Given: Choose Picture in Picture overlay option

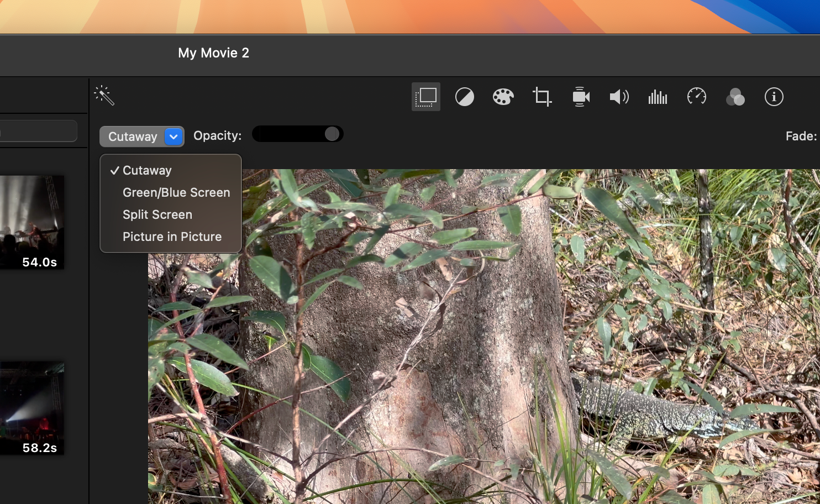Looking at the screenshot, I should click(171, 237).
